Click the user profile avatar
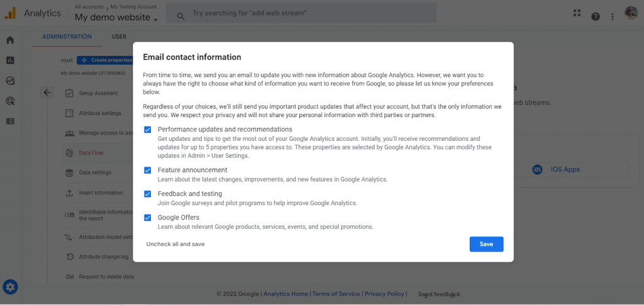The image size is (644, 305). pyautogui.click(x=631, y=13)
